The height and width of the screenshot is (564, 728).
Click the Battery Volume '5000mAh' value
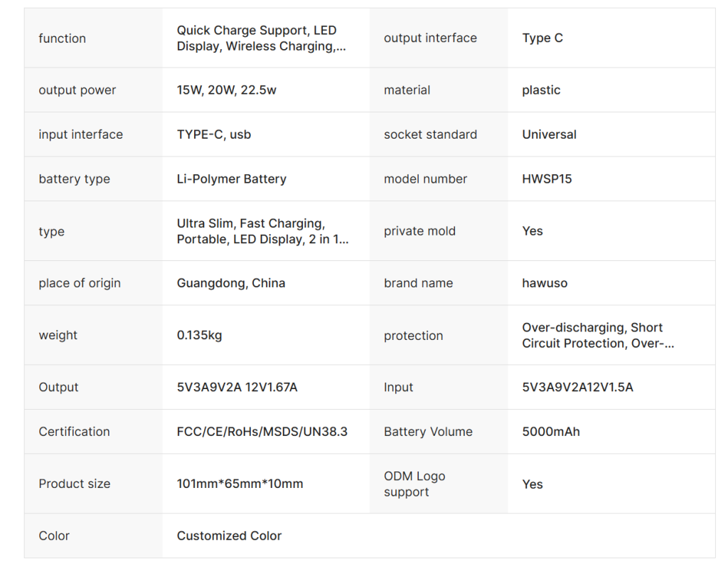pos(551,432)
